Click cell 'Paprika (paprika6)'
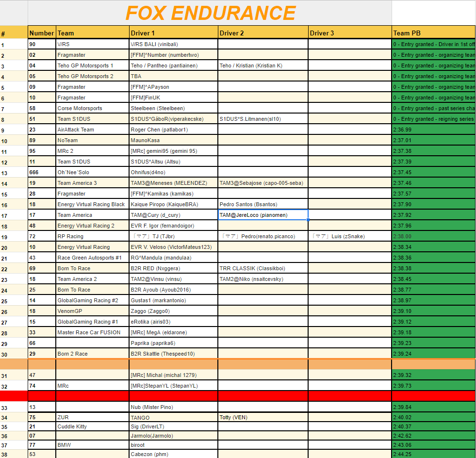Screen dimensions: 476x458 click(x=173, y=343)
